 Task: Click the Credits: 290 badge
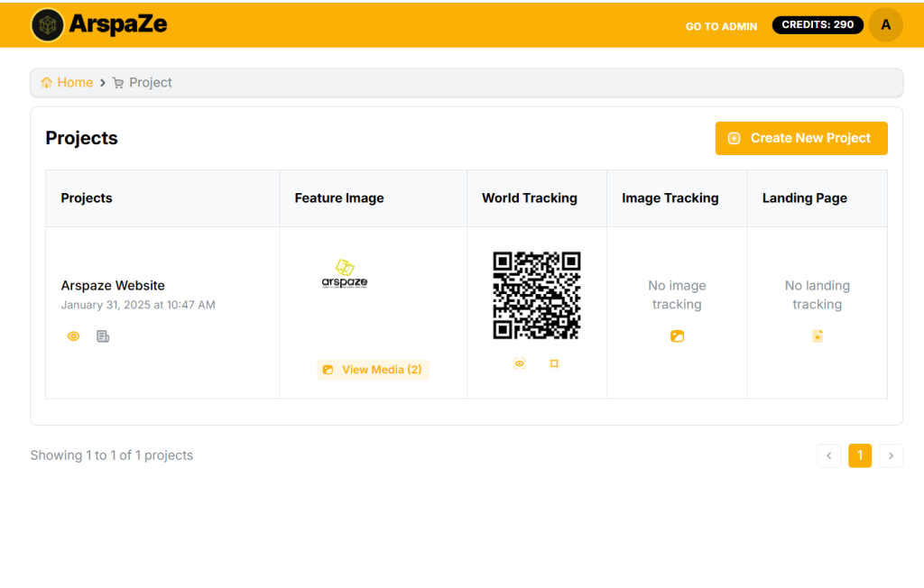817,25
